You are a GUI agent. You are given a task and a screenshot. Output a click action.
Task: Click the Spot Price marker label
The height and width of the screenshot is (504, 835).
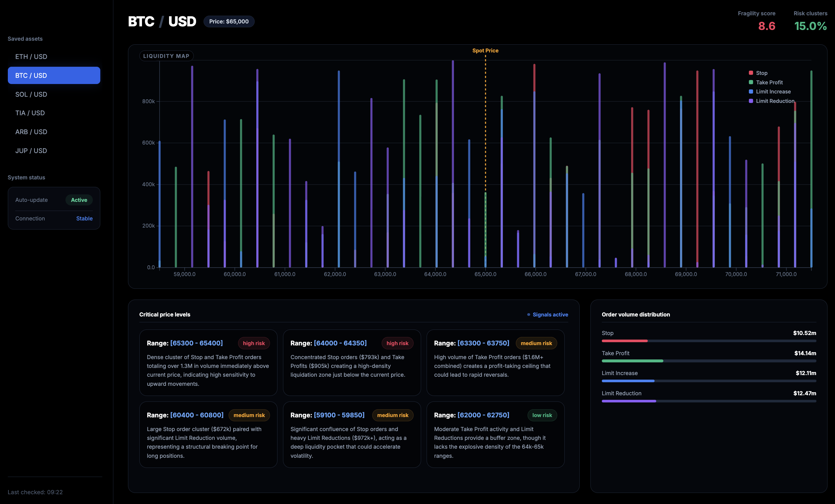tap(485, 50)
